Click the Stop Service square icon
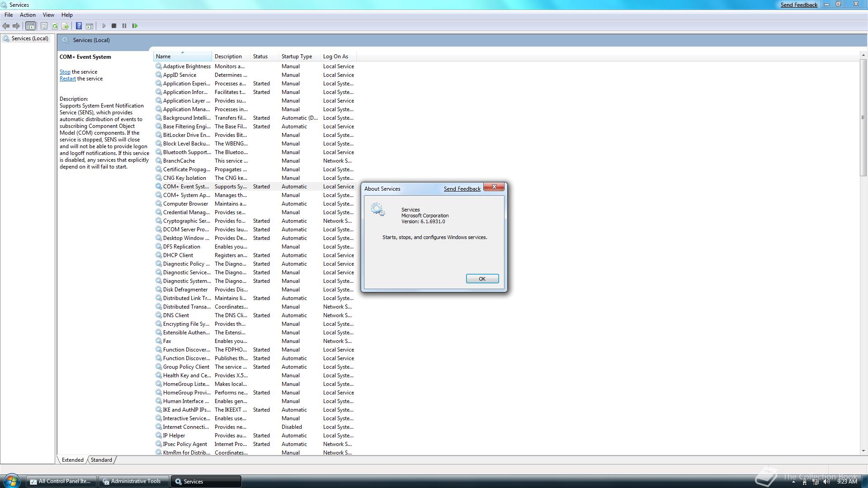This screenshot has width=868, height=488. pyautogui.click(x=114, y=26)
